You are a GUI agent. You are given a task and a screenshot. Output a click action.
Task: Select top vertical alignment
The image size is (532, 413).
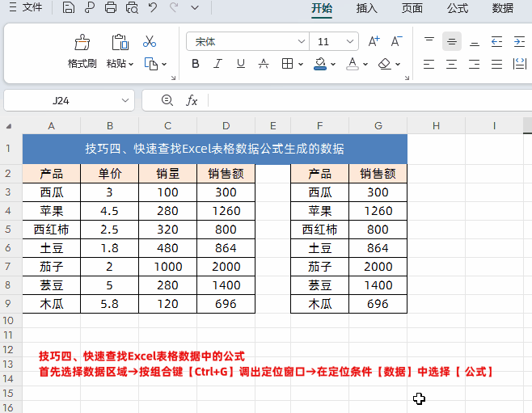tap(429, 41)
